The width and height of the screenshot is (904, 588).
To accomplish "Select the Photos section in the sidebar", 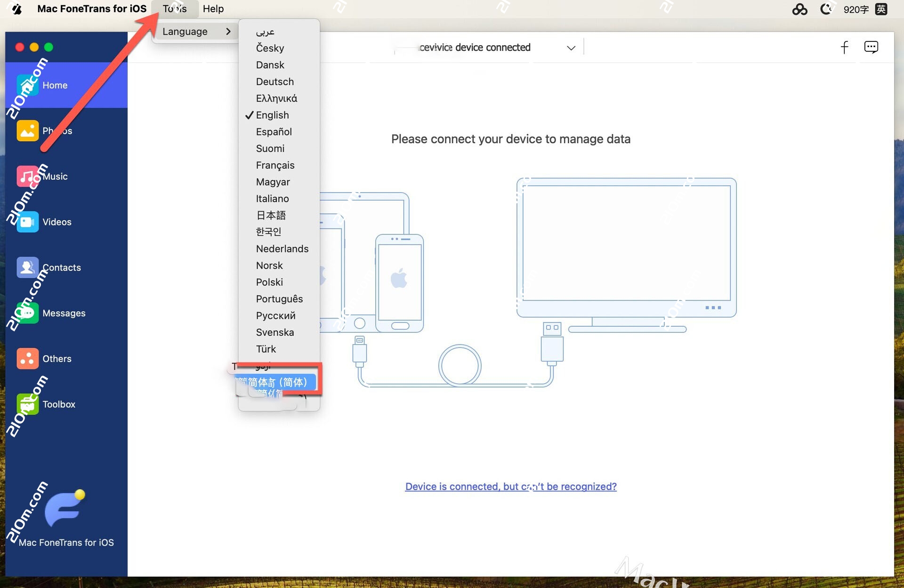I will 56,130.
